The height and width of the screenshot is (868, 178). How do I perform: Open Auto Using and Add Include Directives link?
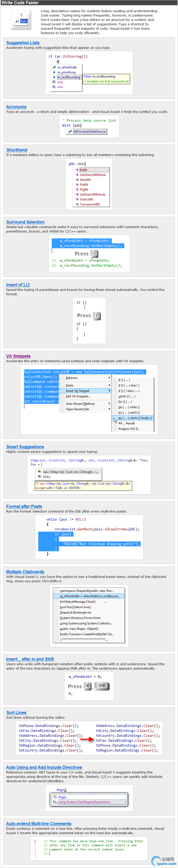click(x=44, y=767)
